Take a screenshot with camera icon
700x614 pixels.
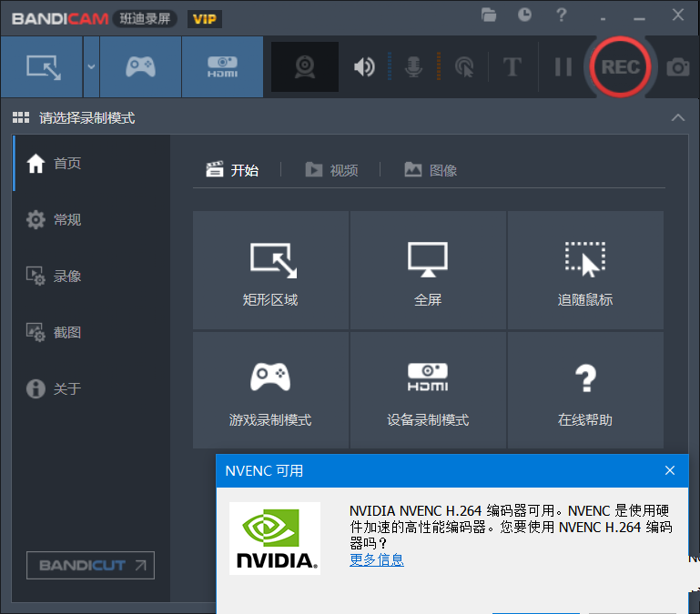pyautogui.click(x=678, y=66)
